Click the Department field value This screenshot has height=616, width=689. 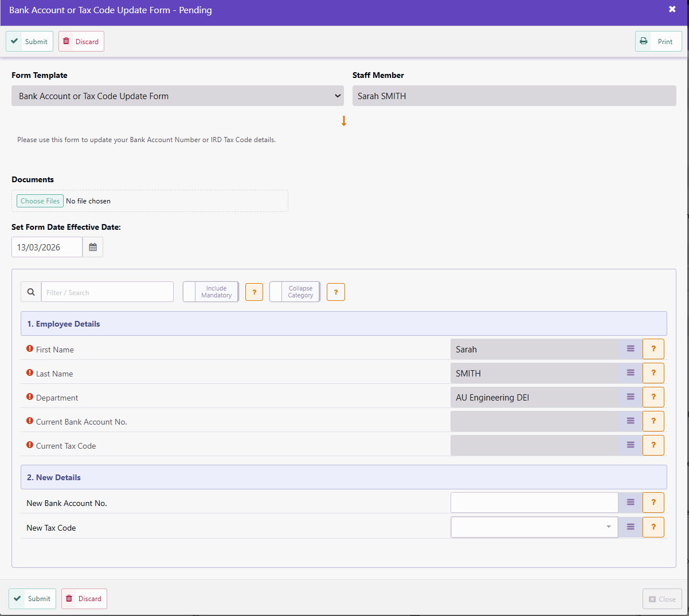pyautogui.click(x=535, y=397)
